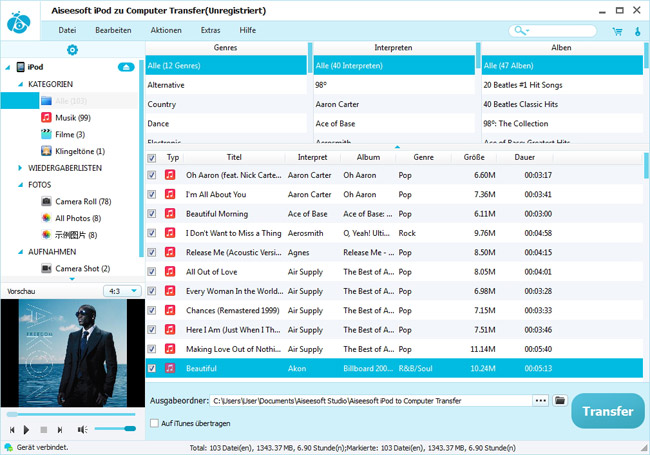Expand the WIEDERGABERLISTEN tree section
The image size is (650, 455).
20,168
